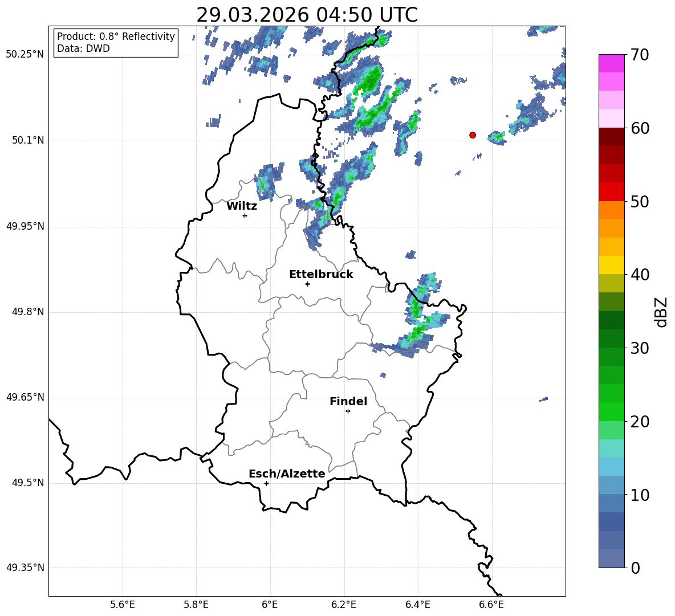Click the magenta top segment of colorbar
Screen dimensions: 675x616
(611, 63)
